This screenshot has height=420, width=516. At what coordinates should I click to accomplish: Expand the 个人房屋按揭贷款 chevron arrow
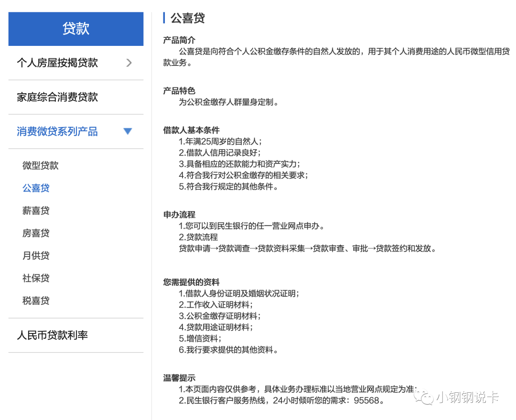(x=129, y=63)
